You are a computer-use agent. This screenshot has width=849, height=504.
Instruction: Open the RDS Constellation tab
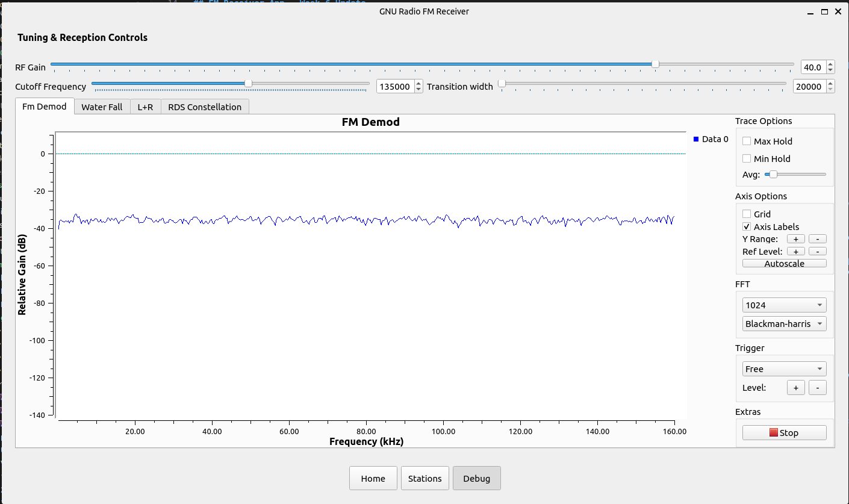205,107
